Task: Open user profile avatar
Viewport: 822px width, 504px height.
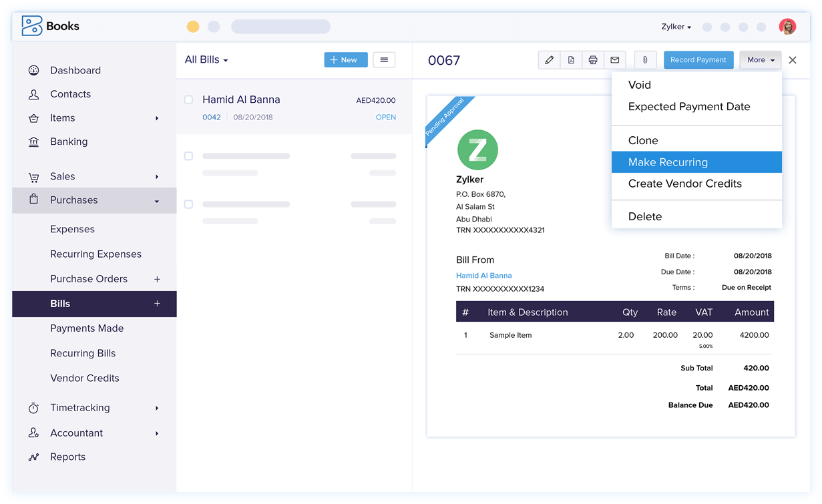Action: (x=787, y=27)
